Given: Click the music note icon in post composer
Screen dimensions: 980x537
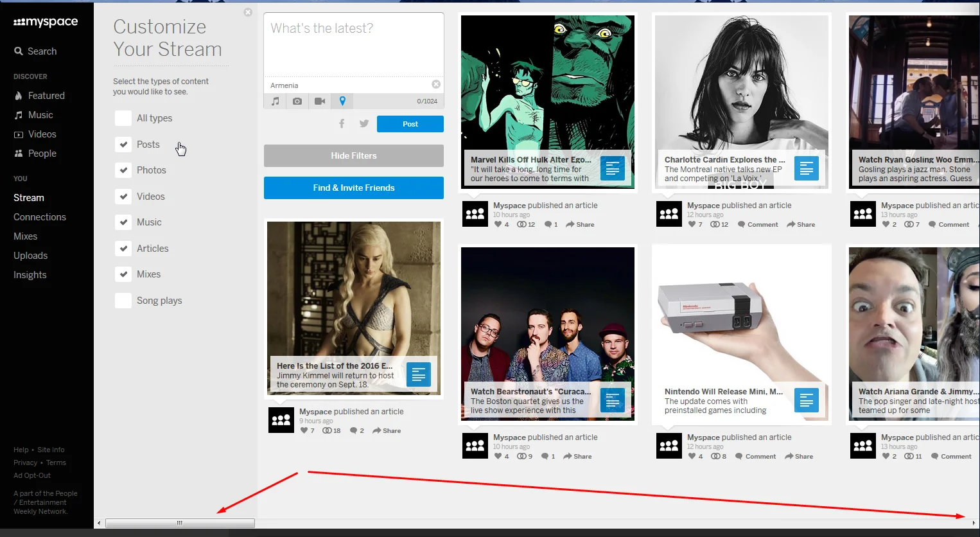Looking at the screenshot, I should click(x=276, y=101).
